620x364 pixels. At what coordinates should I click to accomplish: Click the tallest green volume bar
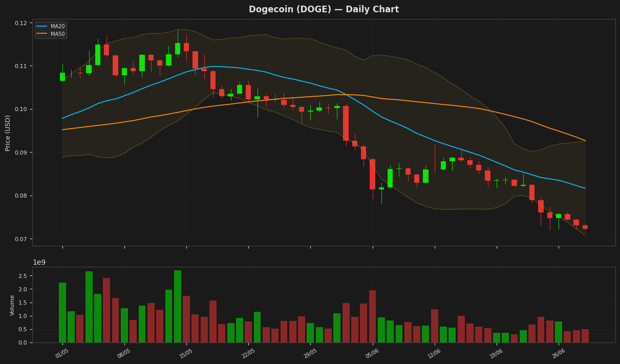[x=178, y=307]
